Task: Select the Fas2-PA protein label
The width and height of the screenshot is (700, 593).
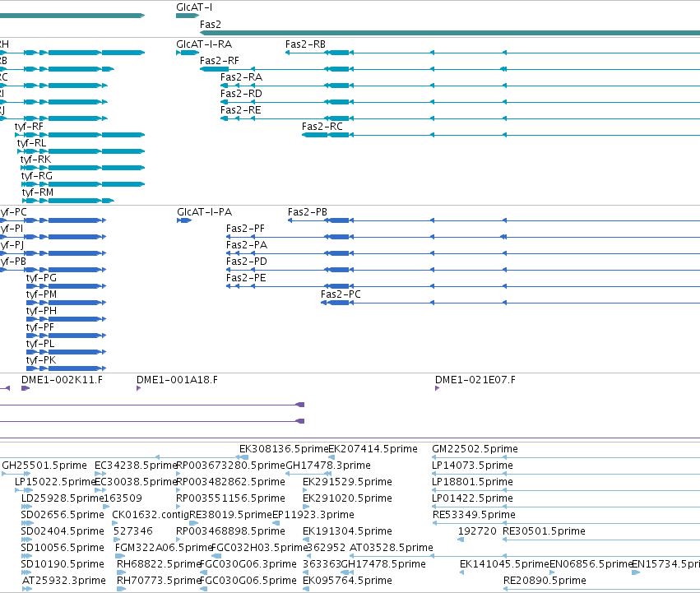Action: click(247, 245)
